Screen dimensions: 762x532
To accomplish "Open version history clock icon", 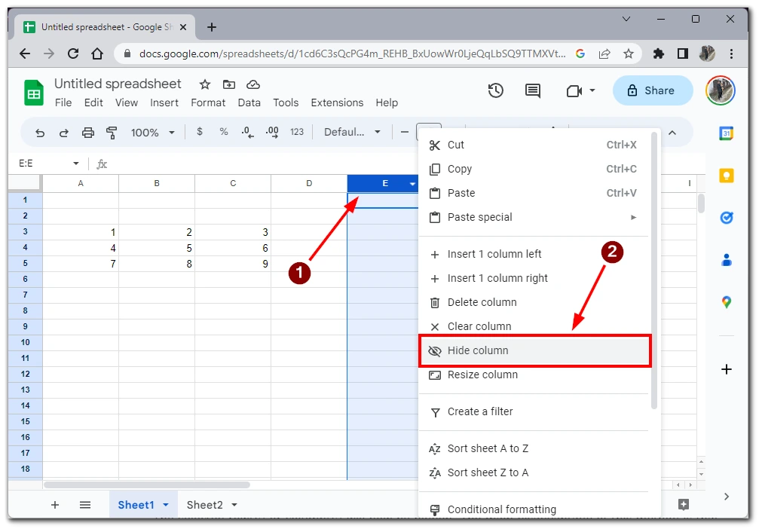I will point(496,90).
